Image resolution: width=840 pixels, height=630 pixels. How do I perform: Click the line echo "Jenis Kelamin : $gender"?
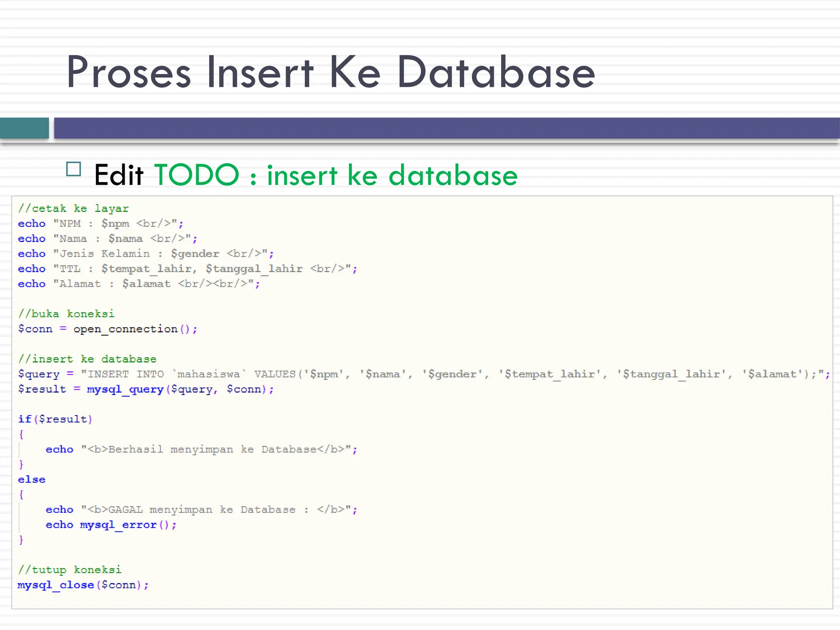tap(146, 254)
